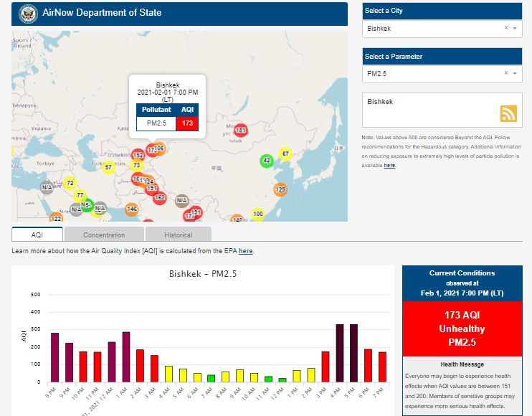
Task: Switch to the Historical tab
Action: pos(178,235)
